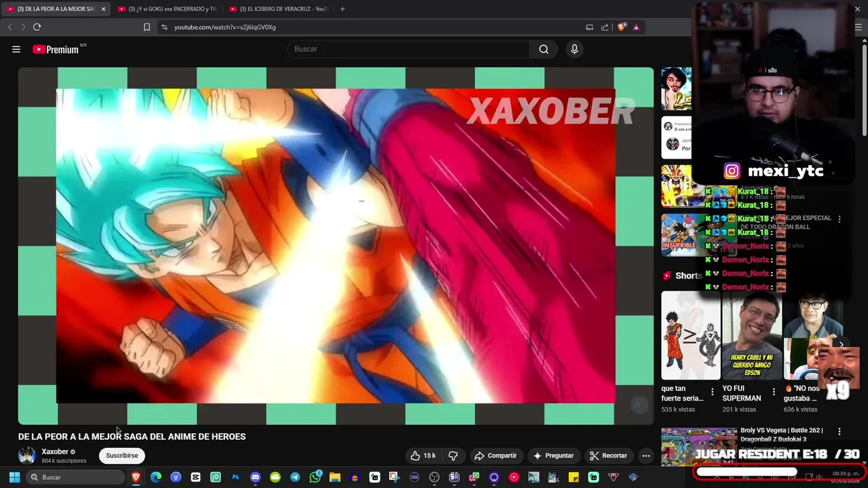Subscribe using the Suscribirse button
This screenshot has height=488, width=868.
tap(122, 455)
